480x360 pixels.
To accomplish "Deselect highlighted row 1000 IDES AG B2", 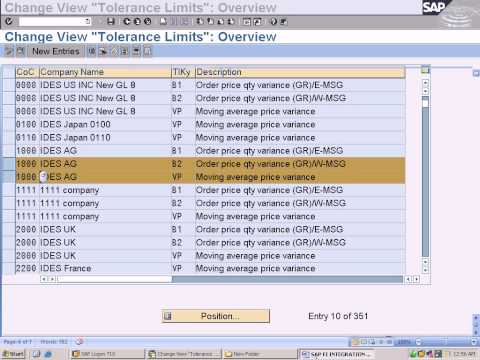I will pos(9,164).
